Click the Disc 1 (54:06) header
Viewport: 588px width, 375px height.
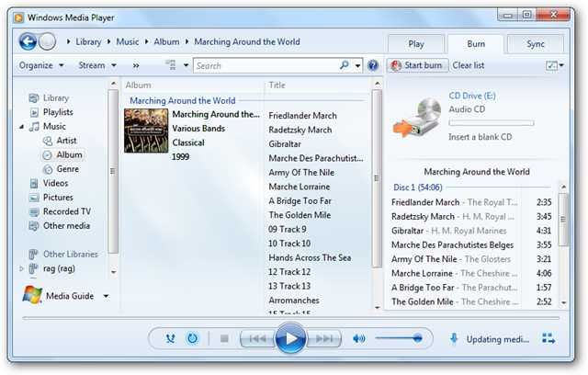tap(418, 187)
